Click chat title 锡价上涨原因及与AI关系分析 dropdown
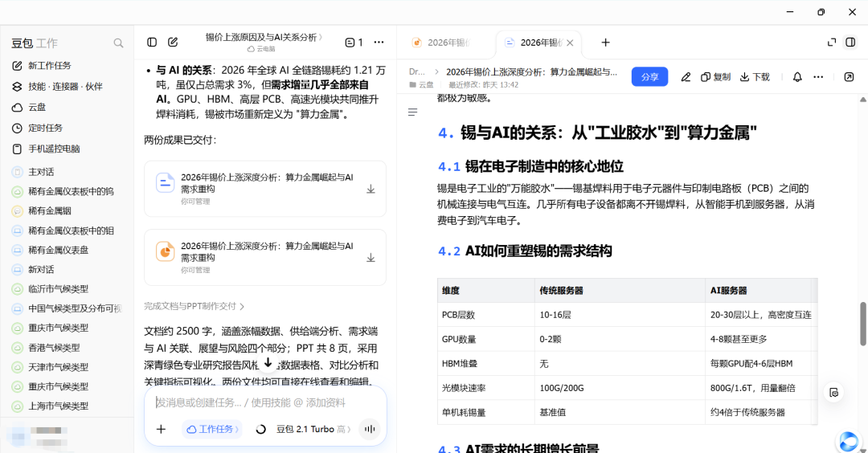 pos(264,37)
